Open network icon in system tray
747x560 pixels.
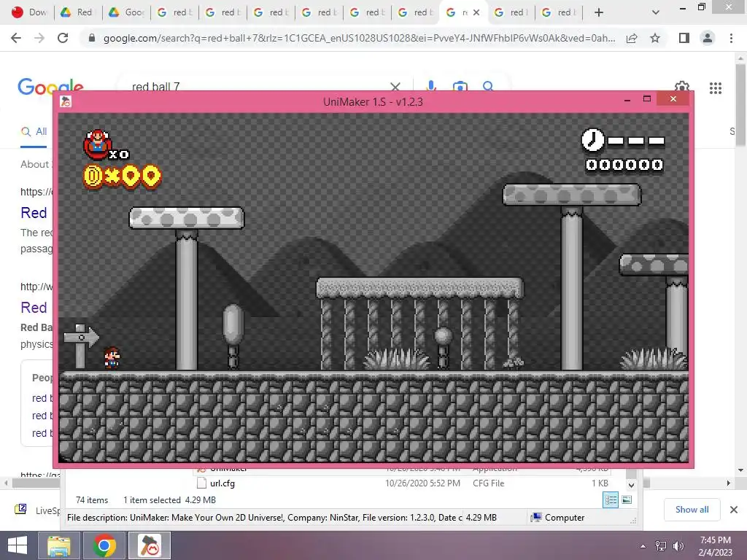tap(661, 545)
